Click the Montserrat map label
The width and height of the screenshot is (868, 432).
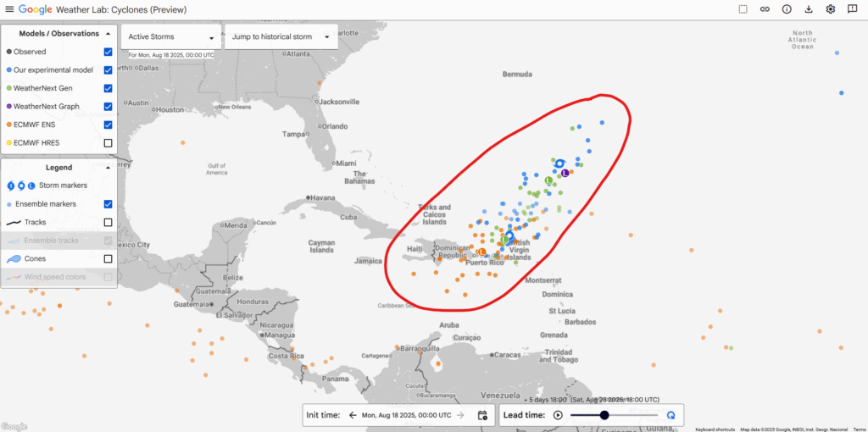(542, 280)
